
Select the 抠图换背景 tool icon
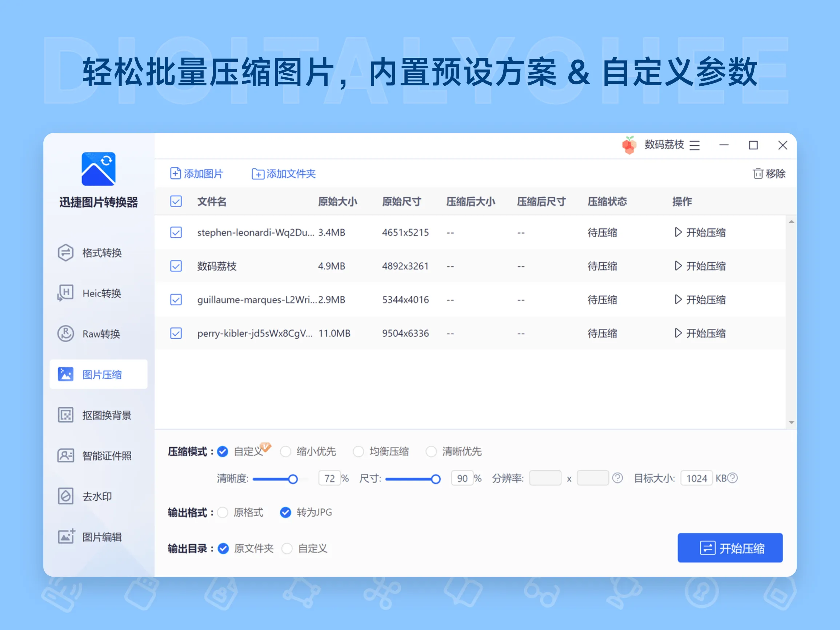(x=65, y=415)
